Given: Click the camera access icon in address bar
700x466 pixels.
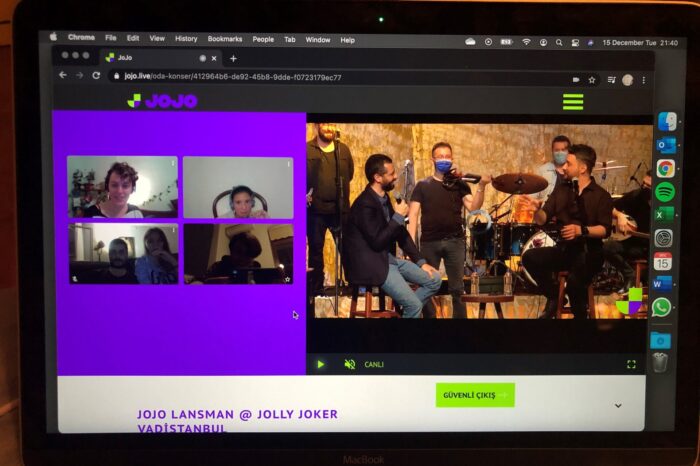Looking at the screenshot, I should point(576,79).
